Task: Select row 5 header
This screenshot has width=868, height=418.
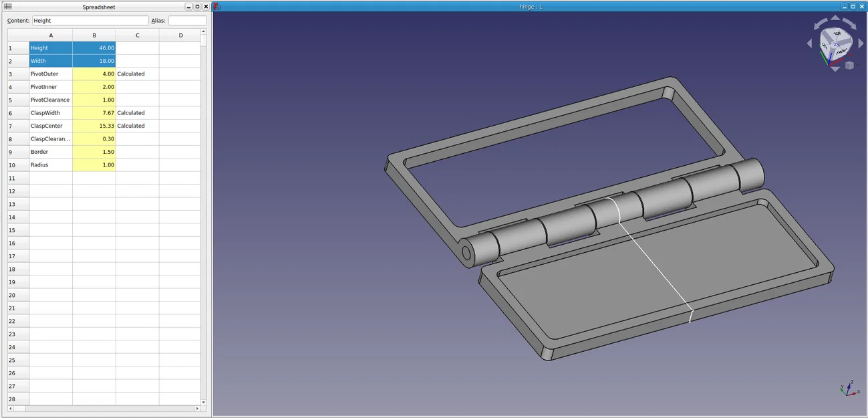Action: (x=18, y=100)
